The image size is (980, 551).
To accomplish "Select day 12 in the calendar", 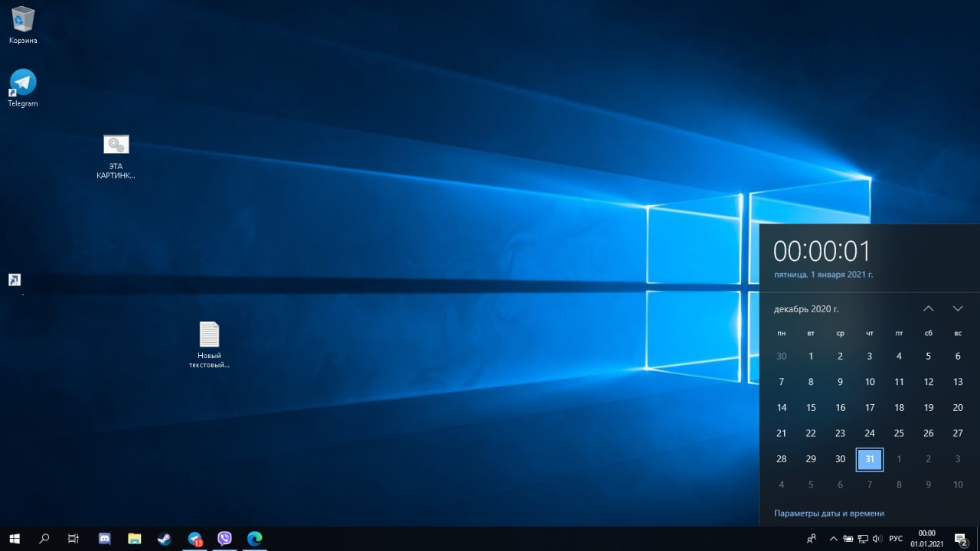I will (929, 382).
